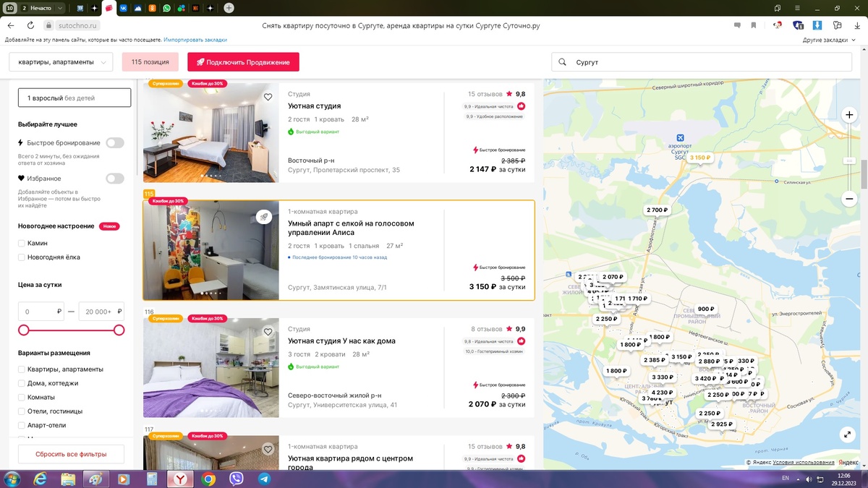Open photo of Пролетарский проспект 35 studio
This screenshot has width=868, height=488.
pos(210,132)
